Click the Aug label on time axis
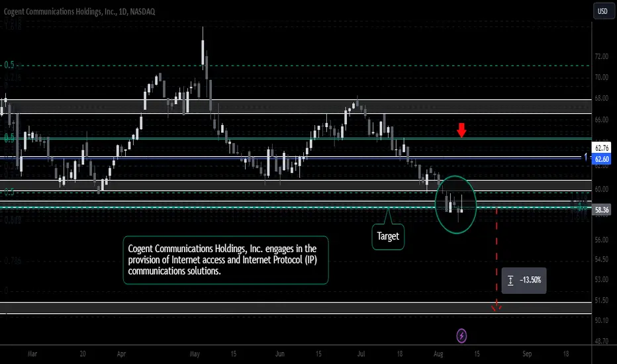Image resolution: width=617 pixels, height=364 pixels. point(438,354)
